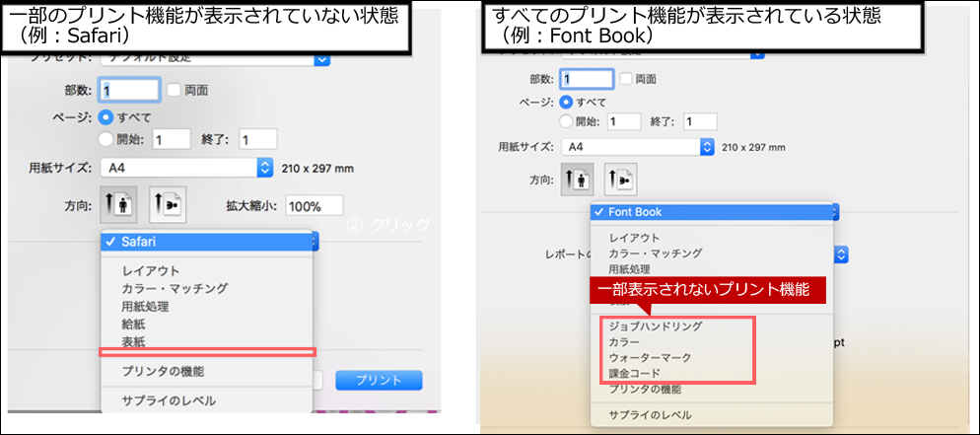Open 用紙サイズ A4 dropdown in Font Book dialog

click(638, 147)
